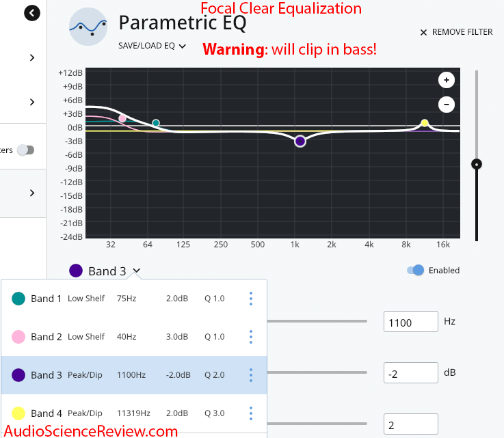This screenshot has width=504, height=438.
Task: Click the gain field showing -2
Action: point(411,373)
